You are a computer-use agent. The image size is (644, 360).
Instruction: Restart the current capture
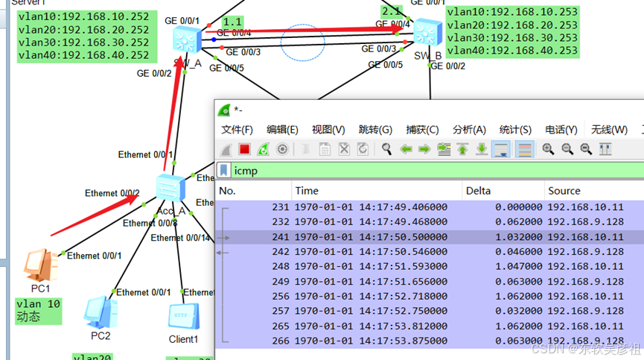tap(264, 149)
